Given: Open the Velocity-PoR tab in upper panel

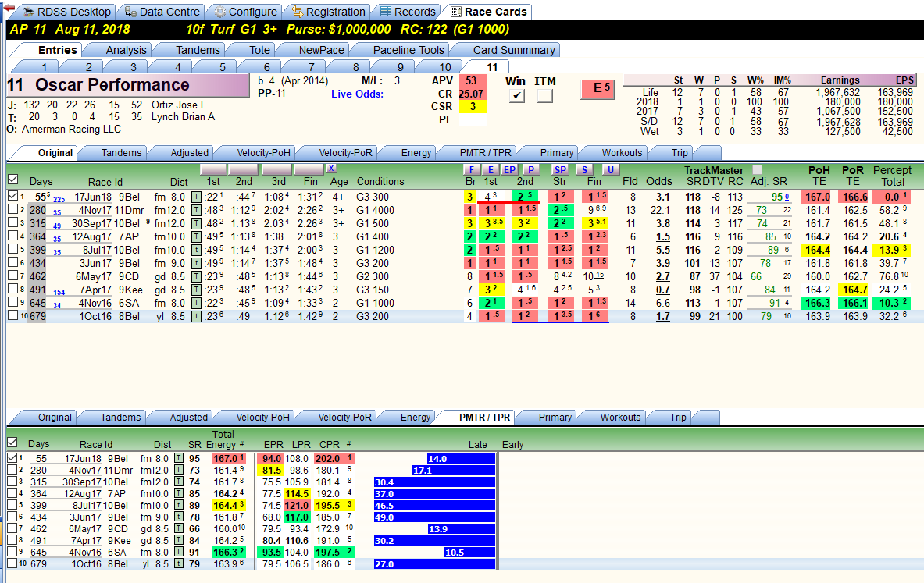Looking at the screenshot, I should (x=345, y=152).
